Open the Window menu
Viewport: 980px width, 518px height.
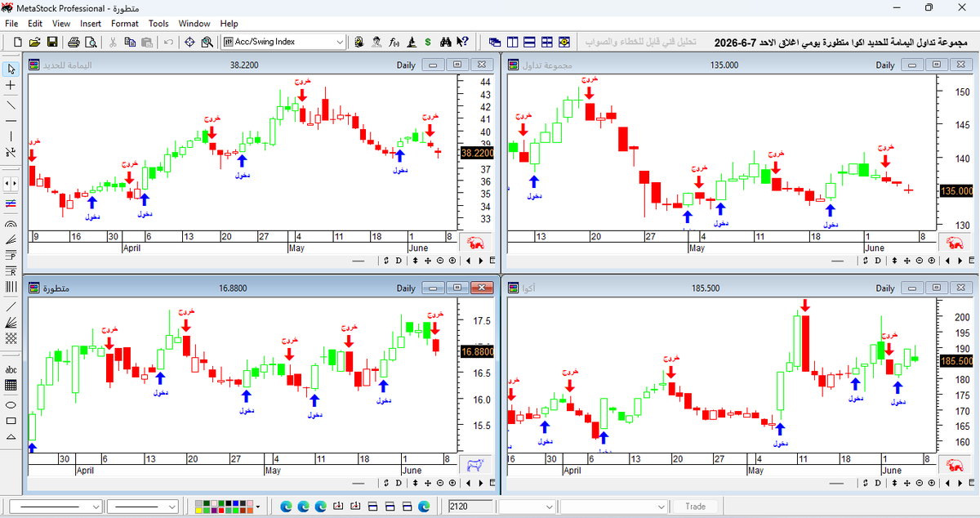click(x=194, y=24)
